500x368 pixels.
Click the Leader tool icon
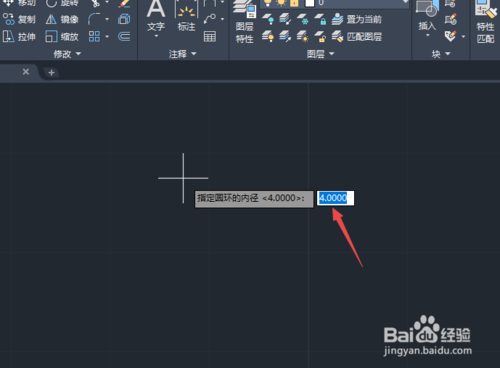click(210, 19)
